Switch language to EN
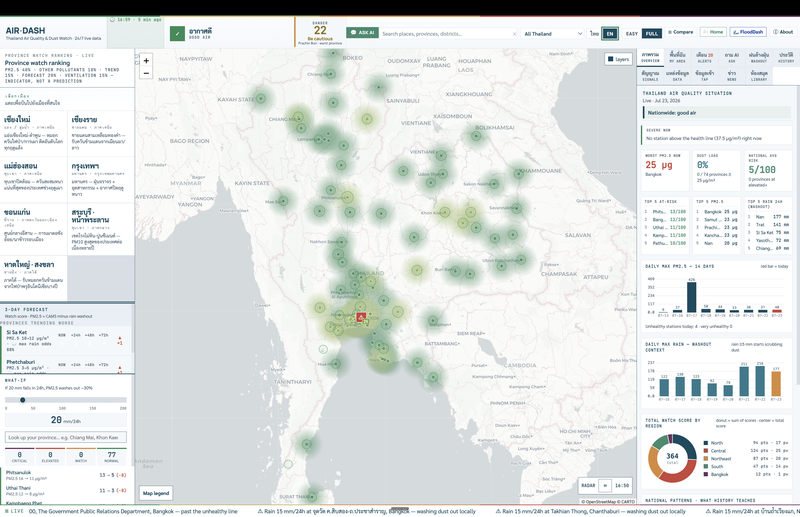The width and height of the screenshot is (800, 517). (x=610, y=34)
